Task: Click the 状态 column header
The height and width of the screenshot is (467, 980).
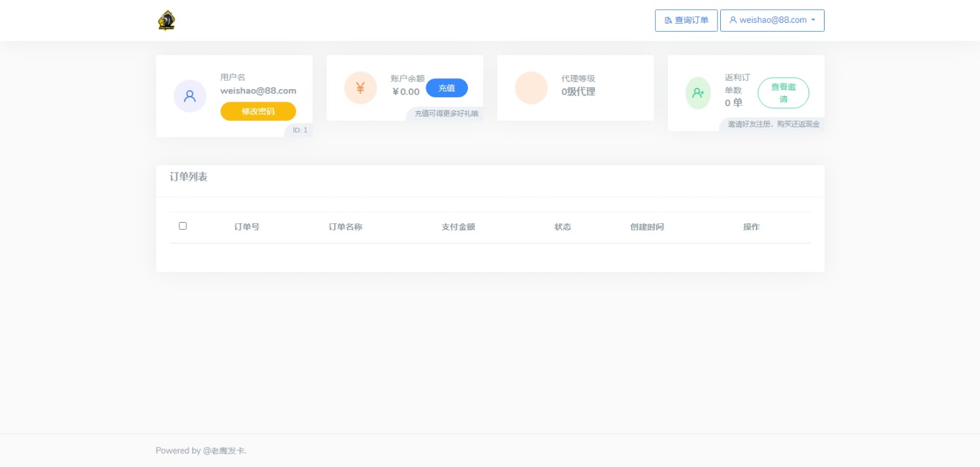Action: point(563,227)
